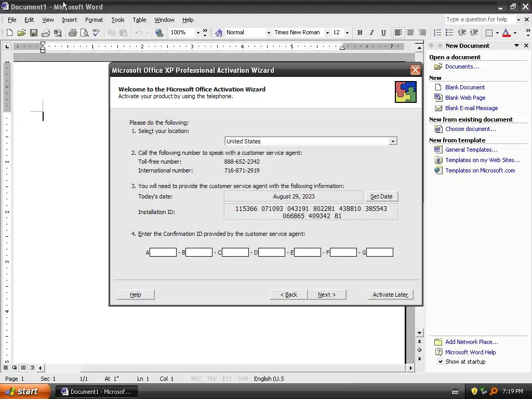Click Select Browse Object circle button
The image size is (532, 399).
tap(419, 350)
